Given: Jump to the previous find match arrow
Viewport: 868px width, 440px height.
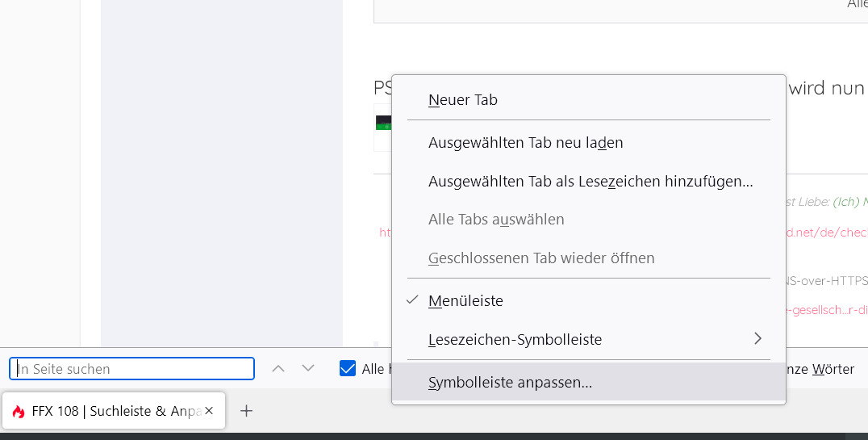Looking at the screenshot, I should coord(278,369).
